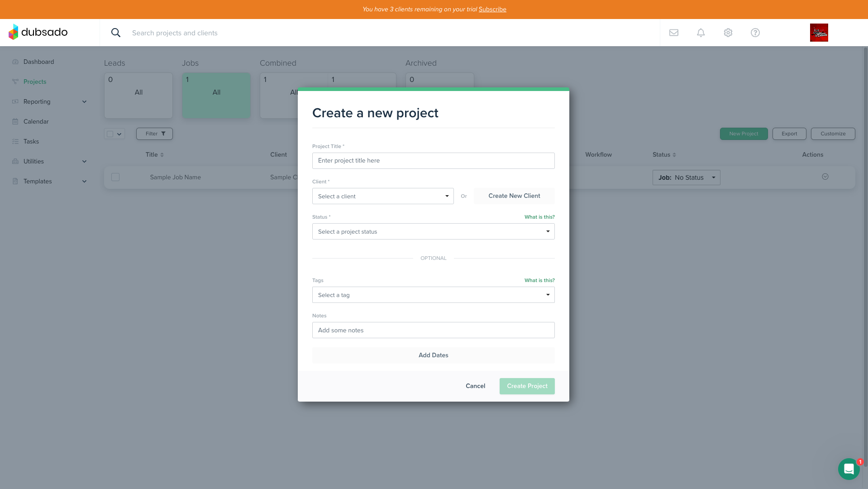Select Tasks in the left sidebar

32,141
